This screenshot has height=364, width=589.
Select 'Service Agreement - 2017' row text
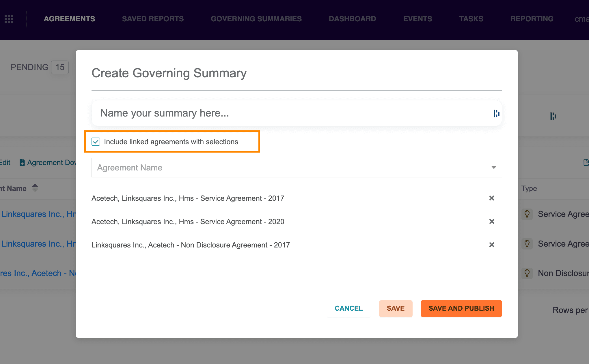click(188, 198)
